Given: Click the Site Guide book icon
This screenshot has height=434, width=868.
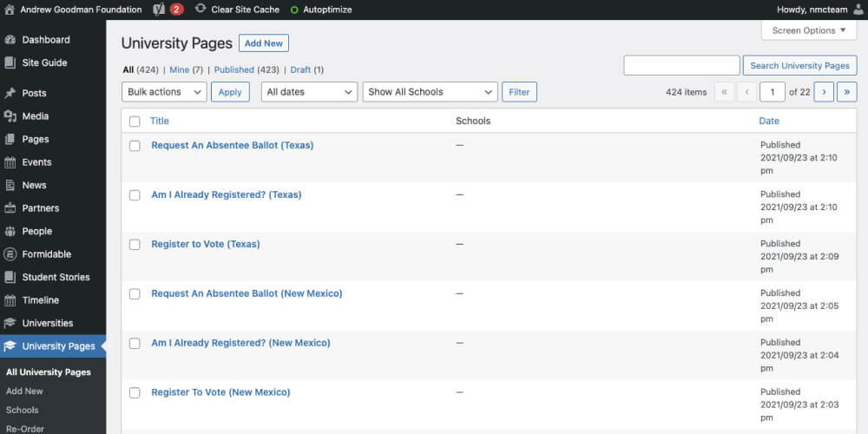Looking at the screenshot, I should pyautogui.click(x=10, y=62).
